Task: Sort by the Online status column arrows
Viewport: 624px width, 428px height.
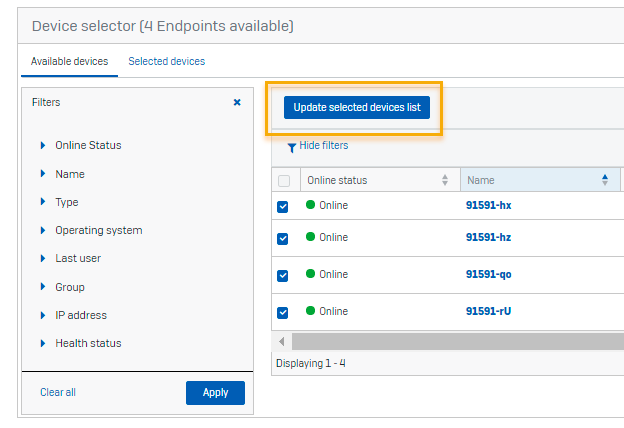Action: [445, 181]
